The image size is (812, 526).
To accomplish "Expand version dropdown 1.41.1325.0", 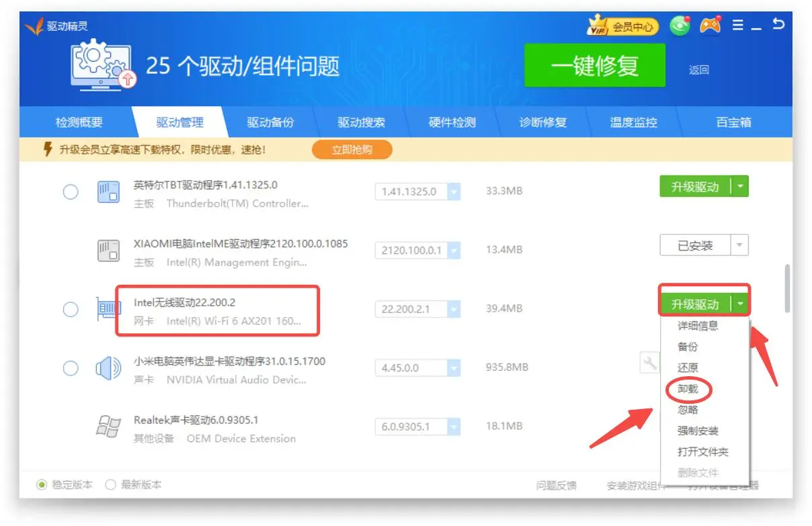I will 454,192.
